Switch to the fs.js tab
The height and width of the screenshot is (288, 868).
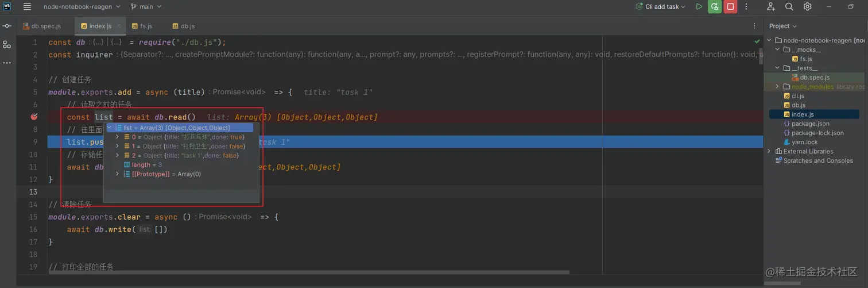point(142,26)
